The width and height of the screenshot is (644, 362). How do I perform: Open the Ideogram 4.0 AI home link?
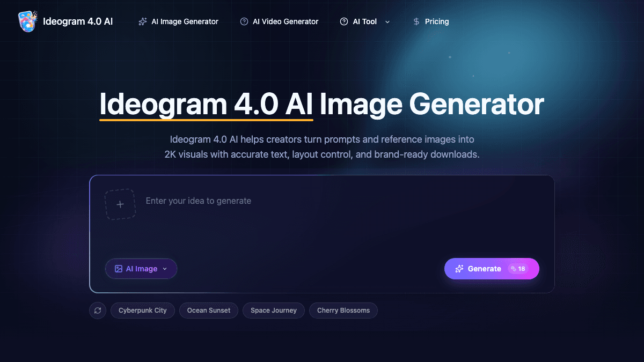pyautogui.click(x=65, y=21)
